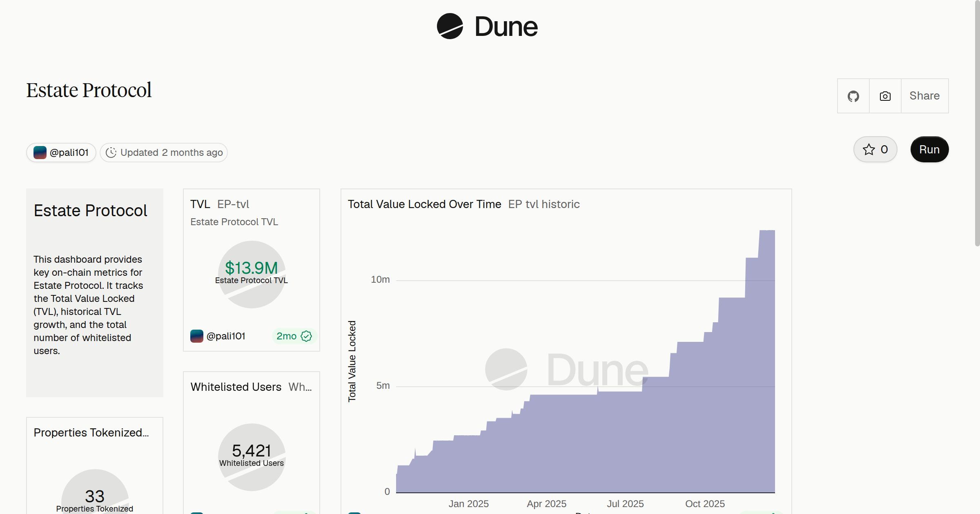The width and height of the screenshot is (980, 514).
Task: Click the Total Value Locked axis title
Action: pyautogui.click(x=352, y=361)
